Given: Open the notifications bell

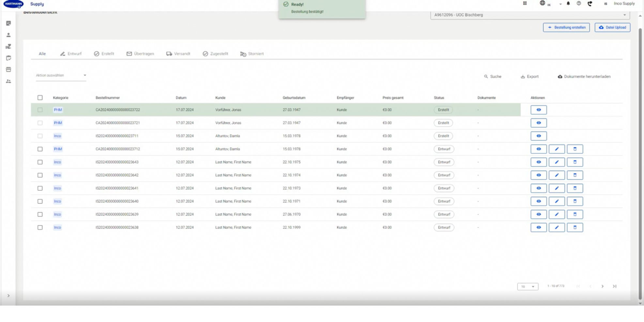Looking at the screenshot, I should click(x=568, y=4).
